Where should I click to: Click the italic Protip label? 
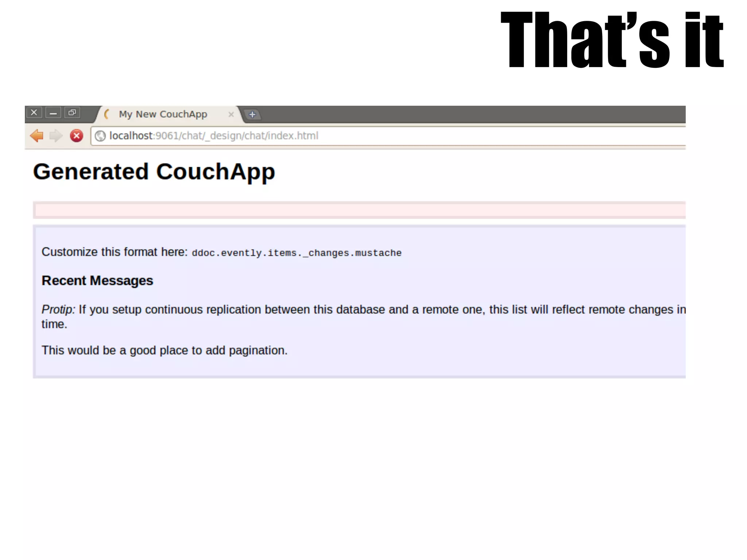(x=58, y=310)
